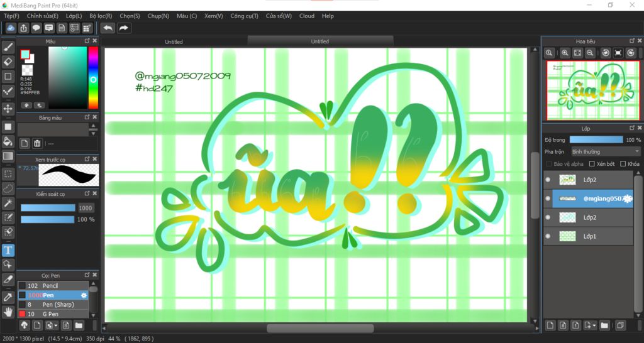Select the Lasso selection tool

(x=8, y=188)
